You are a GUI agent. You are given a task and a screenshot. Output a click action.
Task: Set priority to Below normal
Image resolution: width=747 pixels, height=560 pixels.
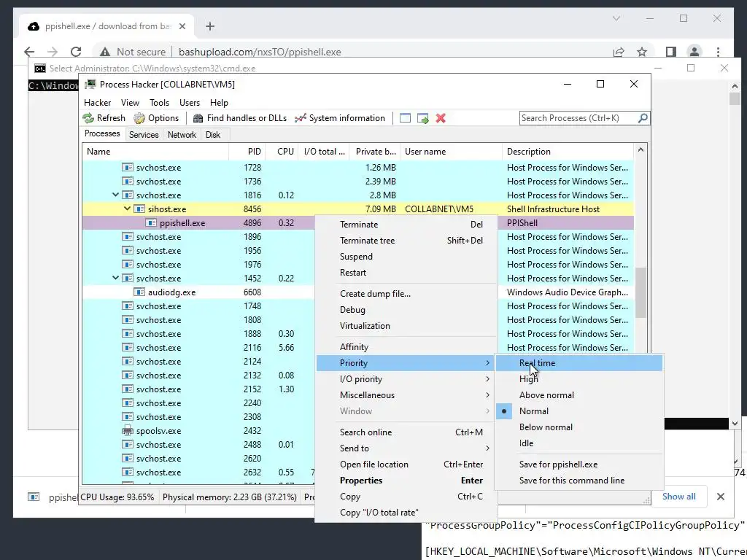point(578,427)
